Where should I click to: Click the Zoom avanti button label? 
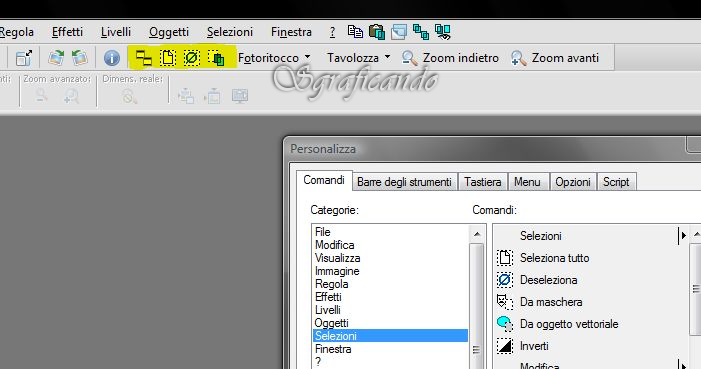click(565, 58)
